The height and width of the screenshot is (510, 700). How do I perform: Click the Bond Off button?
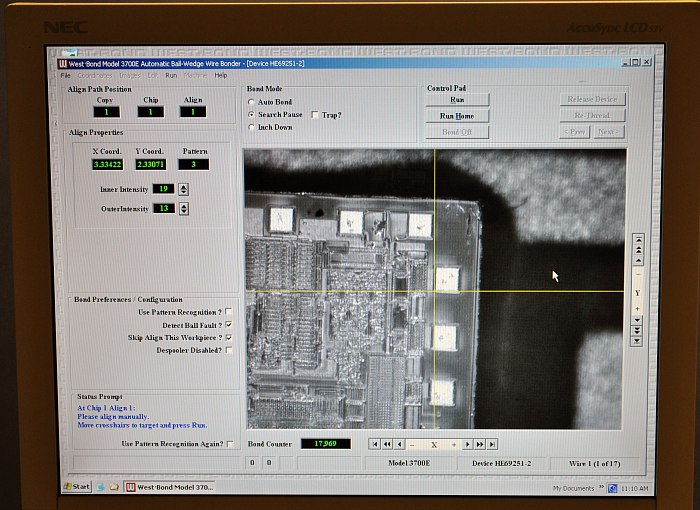457,132
